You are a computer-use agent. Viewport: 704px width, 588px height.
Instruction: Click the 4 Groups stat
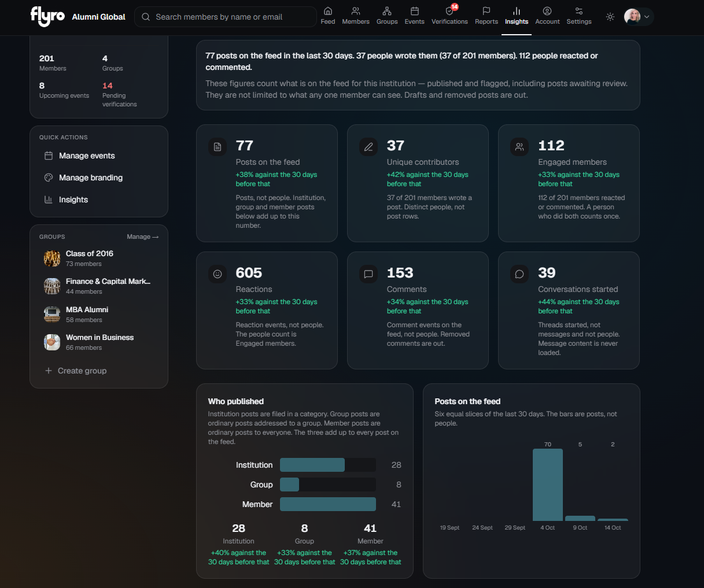tap(112, 62)
